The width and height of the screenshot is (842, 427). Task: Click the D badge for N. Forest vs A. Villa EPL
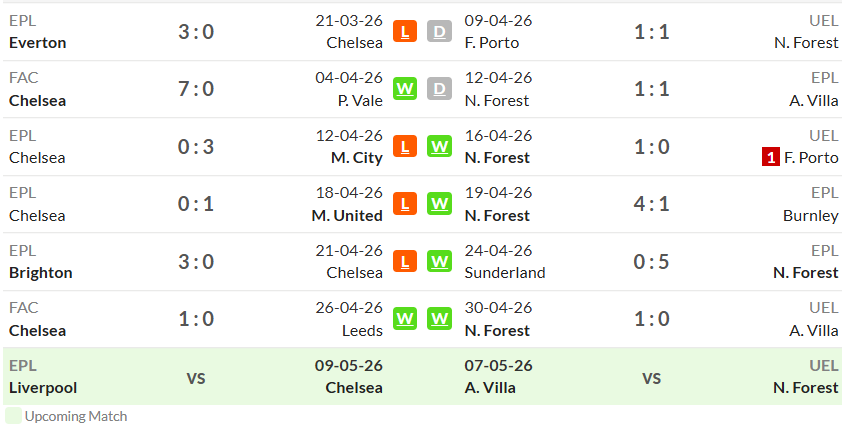[x=439, y=89]
